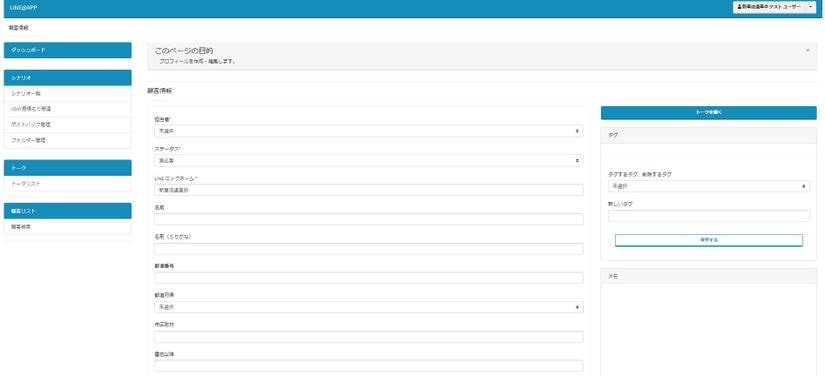Screen dimensions: 825x376
Task: Click the 新しいタグ input field
Action: [709, 216]
